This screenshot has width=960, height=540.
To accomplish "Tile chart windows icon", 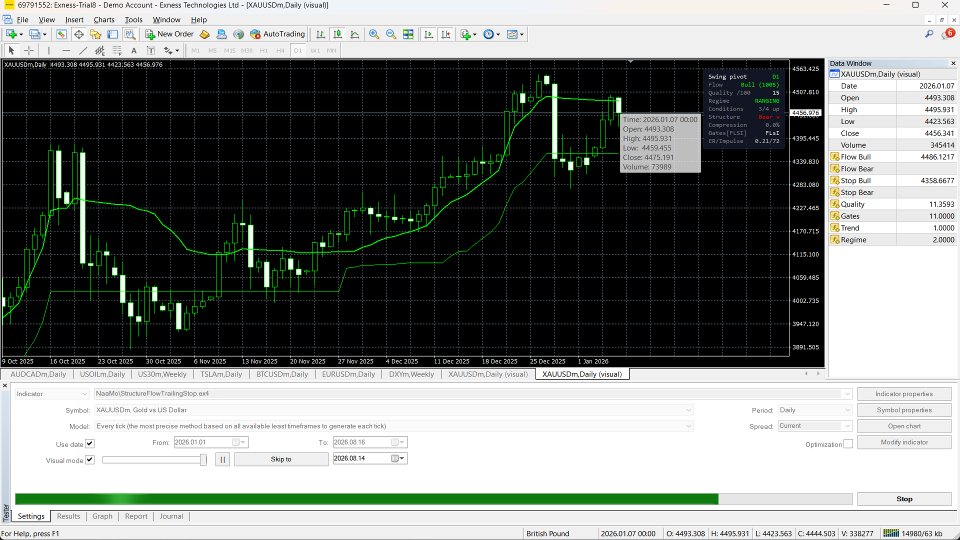I will click(x=408, y=34).
